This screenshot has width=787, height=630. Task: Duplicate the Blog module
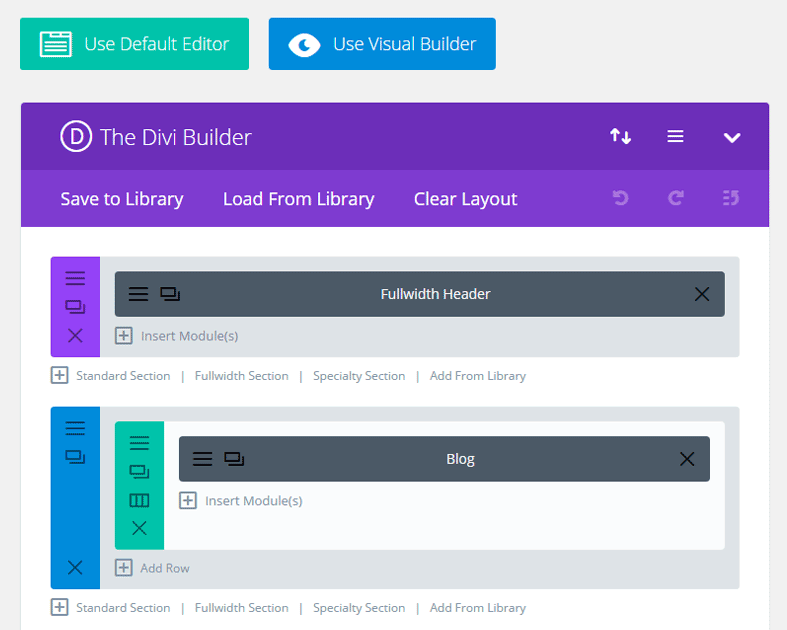pyautogui.click(x=234, y=459)
